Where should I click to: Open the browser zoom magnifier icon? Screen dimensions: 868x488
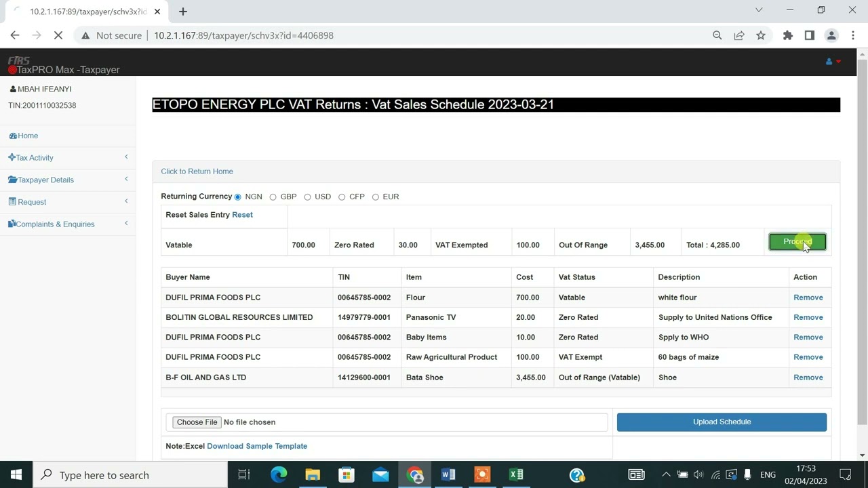[717, 35]
